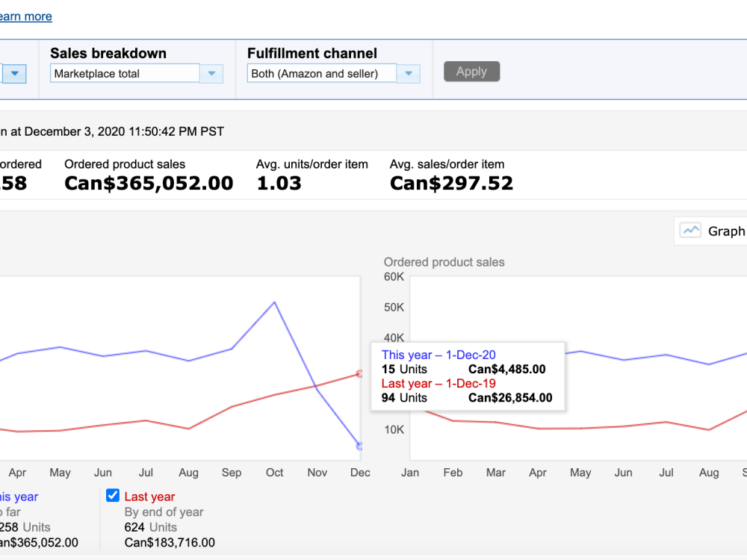Switch to the Graph view tab
This screenshot has height=560, width=747.
click(712, 231)
